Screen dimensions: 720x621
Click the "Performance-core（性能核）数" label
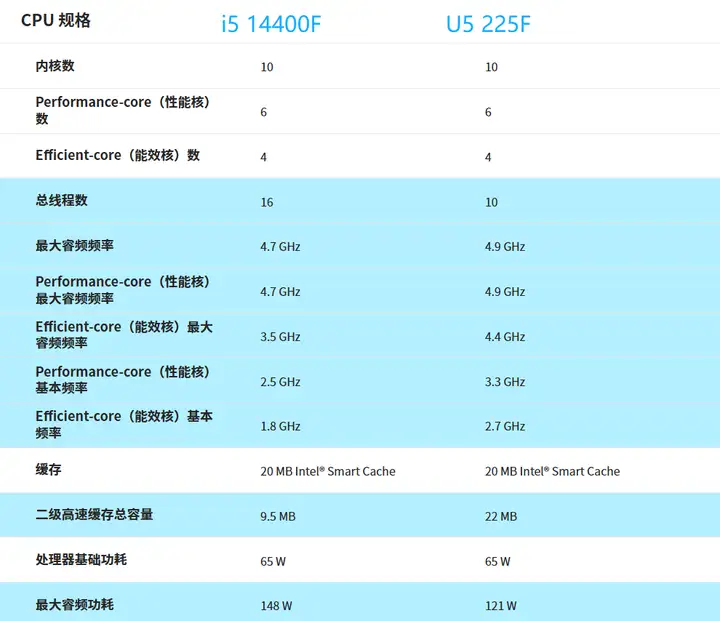(123, 110)
